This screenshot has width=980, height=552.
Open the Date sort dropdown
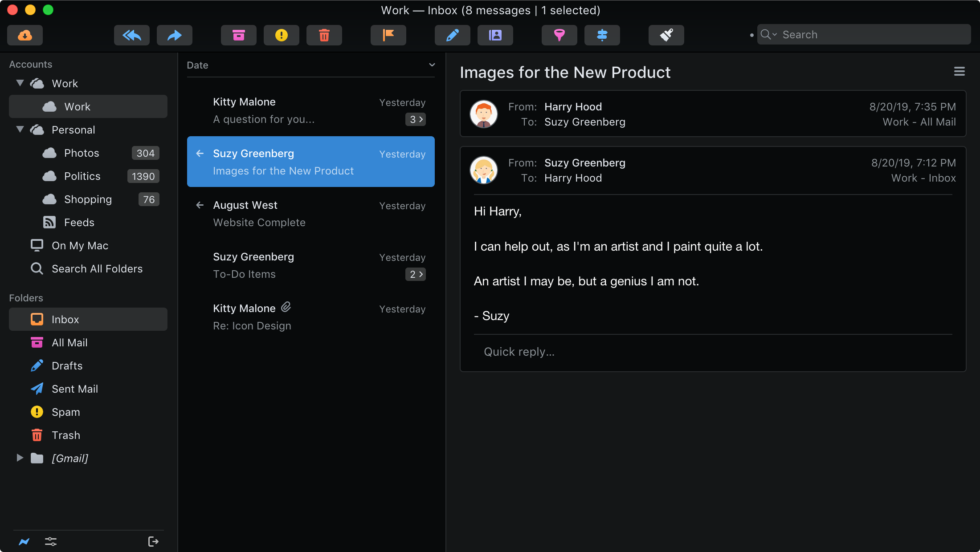(431, 65)
